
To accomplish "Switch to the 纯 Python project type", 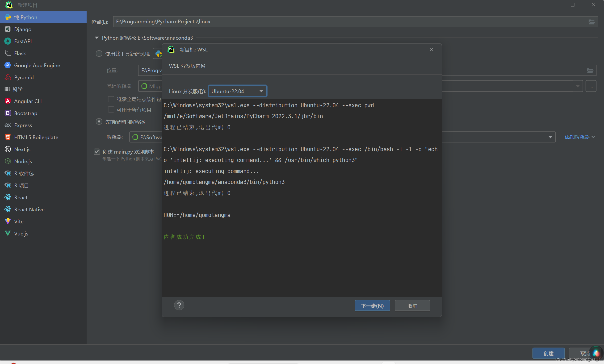I will pyautogui.click(x=26, y=17).
